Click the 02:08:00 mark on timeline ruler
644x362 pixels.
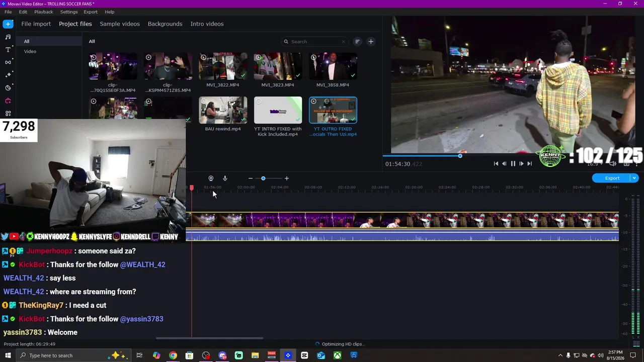(x=313, y=187)
